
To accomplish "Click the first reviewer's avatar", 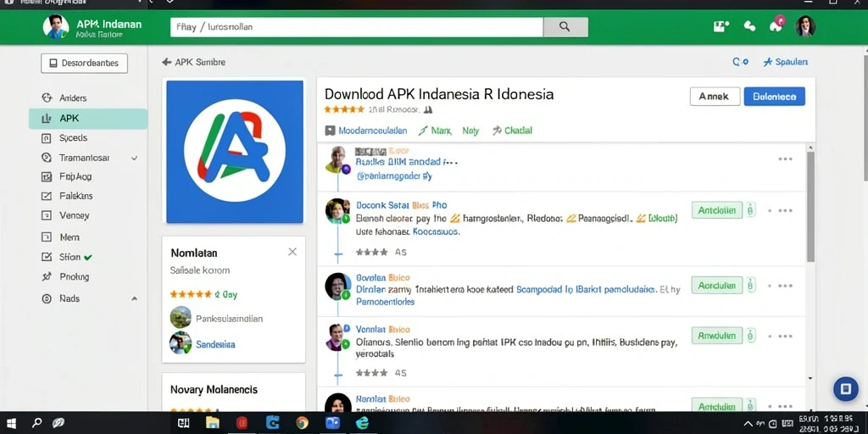I will pyautogui.click(x=337, y=159).
